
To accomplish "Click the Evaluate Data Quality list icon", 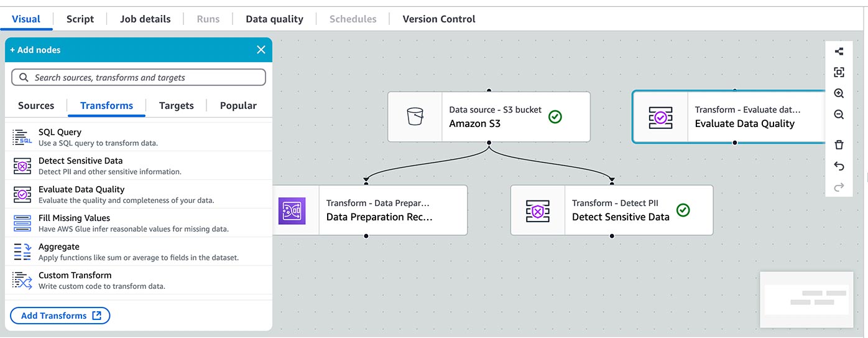I will pyautogui.click(x=22, y=194).
